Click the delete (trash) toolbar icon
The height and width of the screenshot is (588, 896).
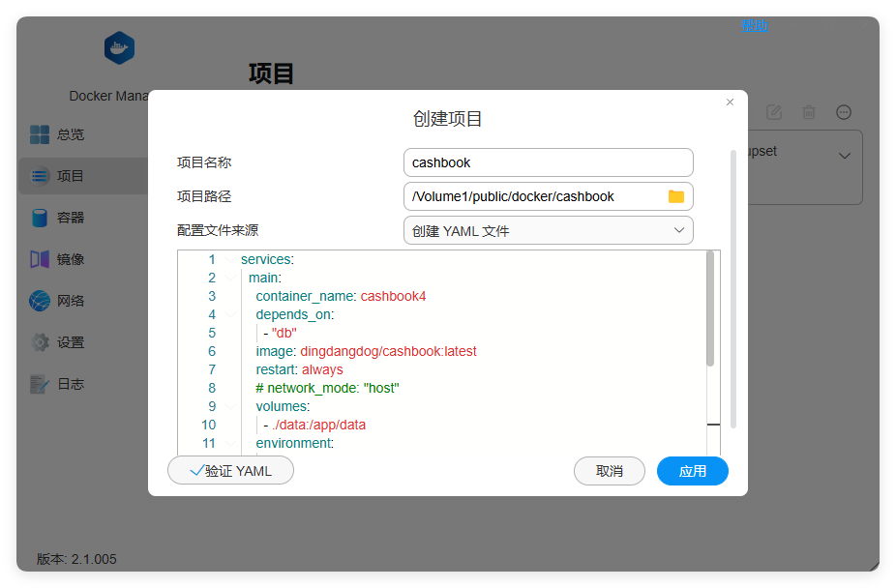tap(809, 112)
